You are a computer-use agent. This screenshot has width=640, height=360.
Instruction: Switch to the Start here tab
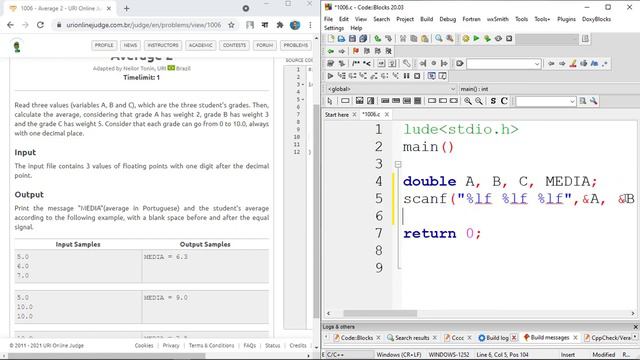[x=337, y=115]
